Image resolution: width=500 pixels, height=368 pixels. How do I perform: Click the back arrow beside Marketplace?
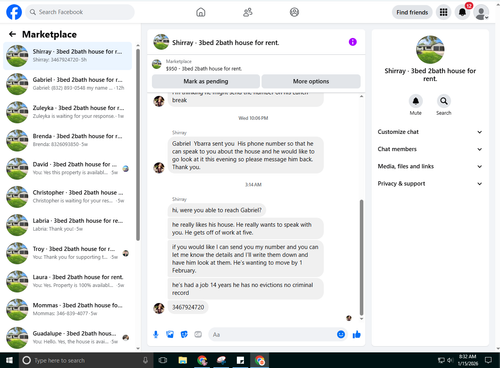[x=12, y=34]
